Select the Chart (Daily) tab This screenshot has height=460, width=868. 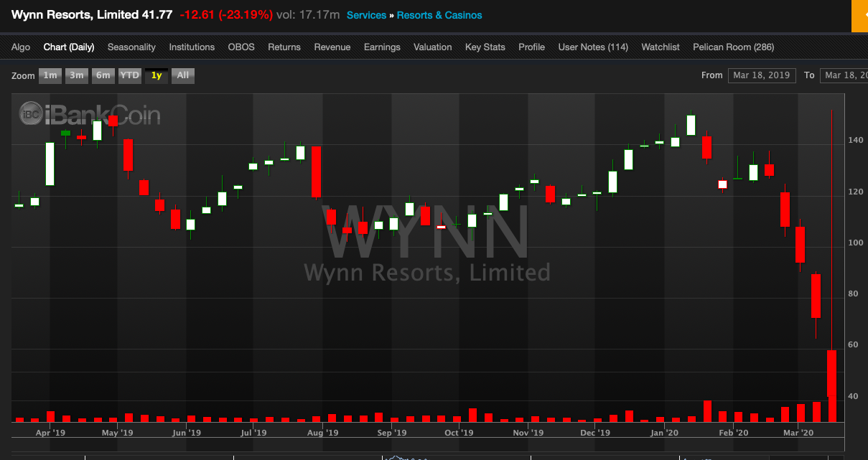(x=69, y=47)
